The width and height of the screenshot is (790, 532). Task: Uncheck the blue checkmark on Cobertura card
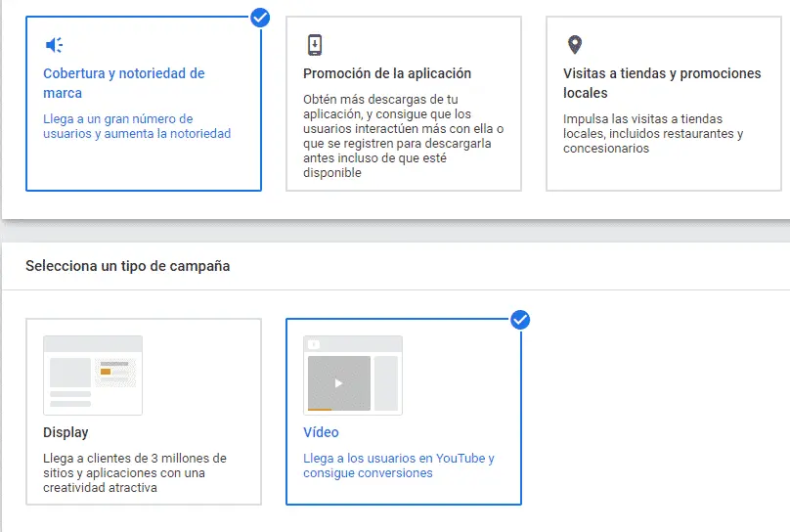260,17
